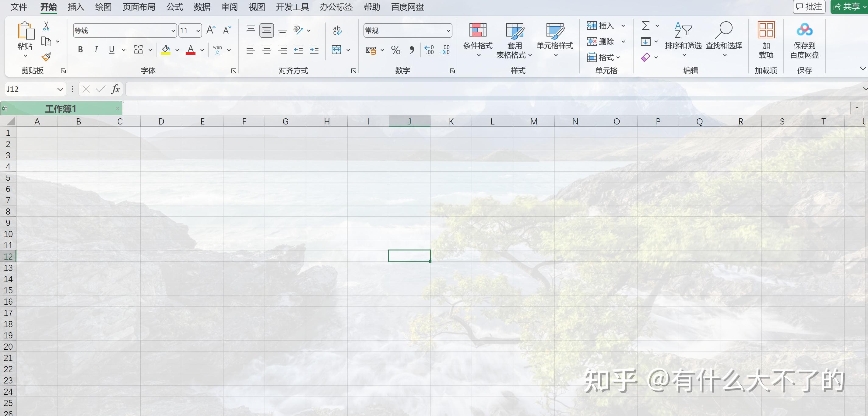
Task: Click the AutoSum sigma icon
Action: [645, 26]
